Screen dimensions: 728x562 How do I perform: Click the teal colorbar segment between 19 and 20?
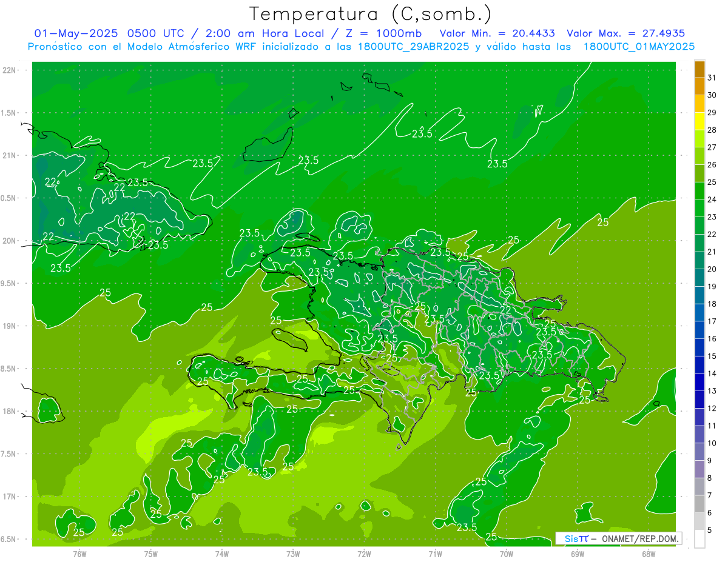[699, 278]
